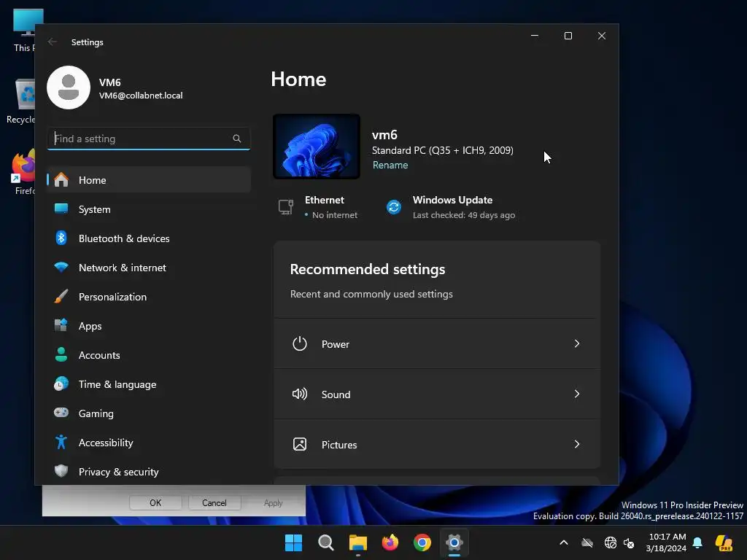747x560 pixels.
Task: Click the Sound row label
Action: 336,394
